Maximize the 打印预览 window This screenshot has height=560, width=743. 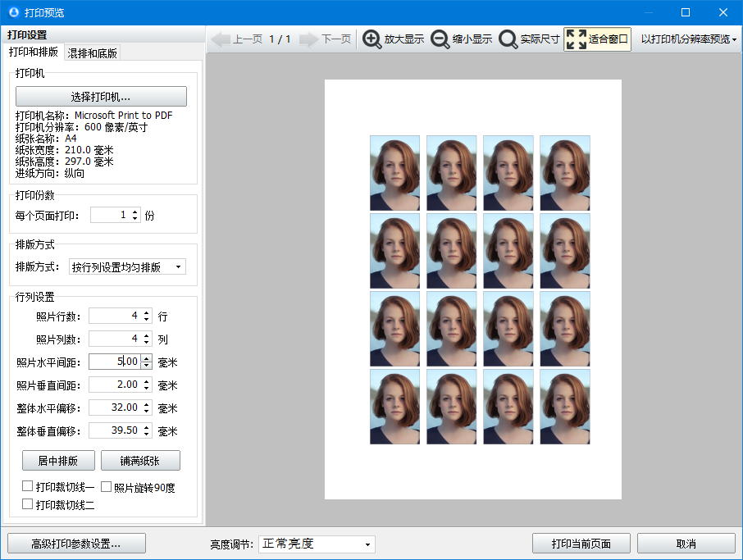(x=686, y=12)
